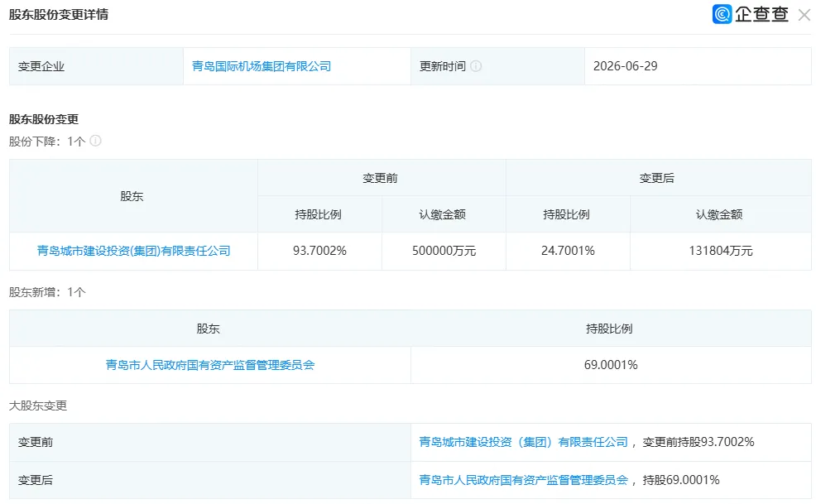Image resolution: width=816 pixels, height=504 pixels.
Task: Open 青岛城市建设投资(集团)有限责任公司 link in share decrease table
Action: pos(133,251)
